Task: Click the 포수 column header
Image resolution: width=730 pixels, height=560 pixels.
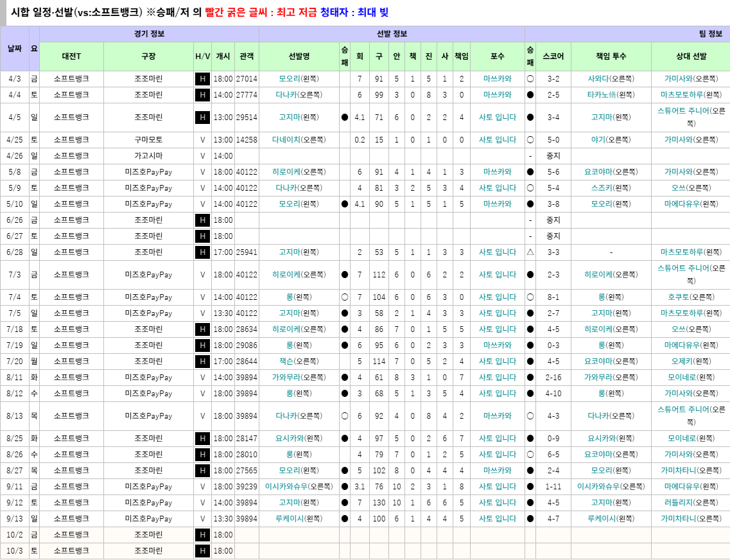Action: click(497, 57)
